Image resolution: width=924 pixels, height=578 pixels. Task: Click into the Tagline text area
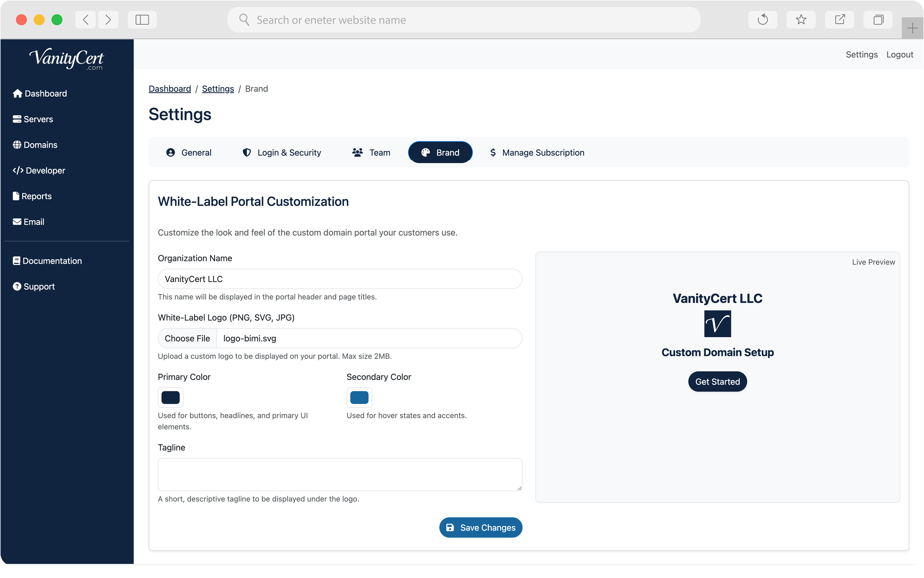click(x=339, y=474)
